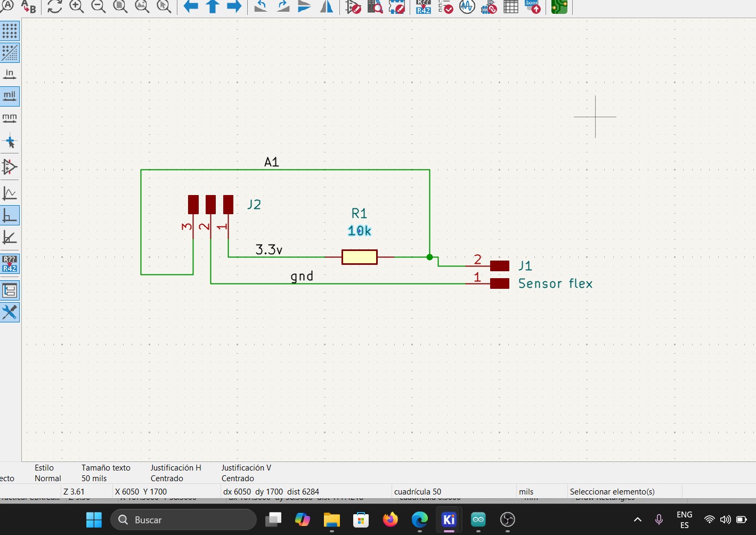The width and height of the screenshot is (756, 535).
Task: Open the simulator waveform icon
Action: coord(467,6)
